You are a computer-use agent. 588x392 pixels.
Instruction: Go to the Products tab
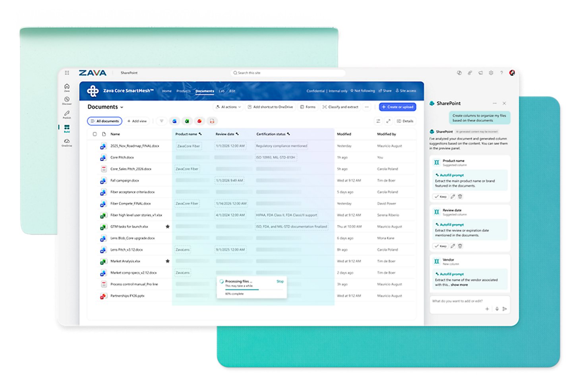click(x=184, y=91)
